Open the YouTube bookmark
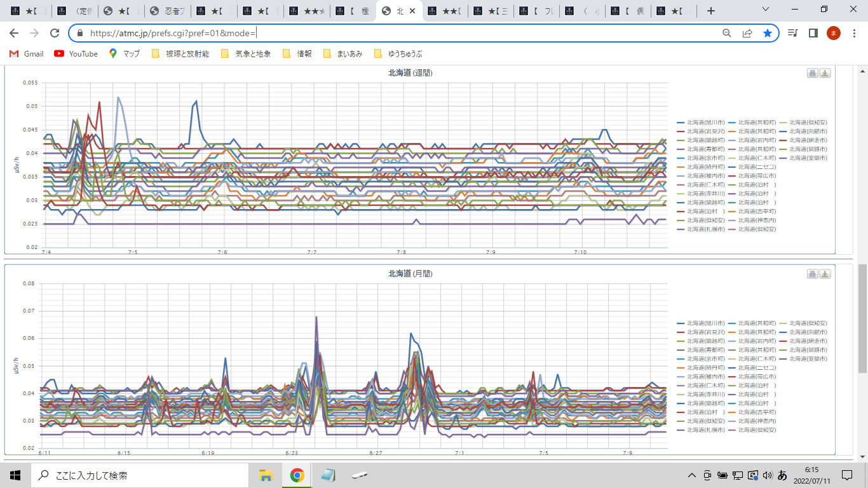This screenshot has width=868, height=488. click(x=76, y=54)
